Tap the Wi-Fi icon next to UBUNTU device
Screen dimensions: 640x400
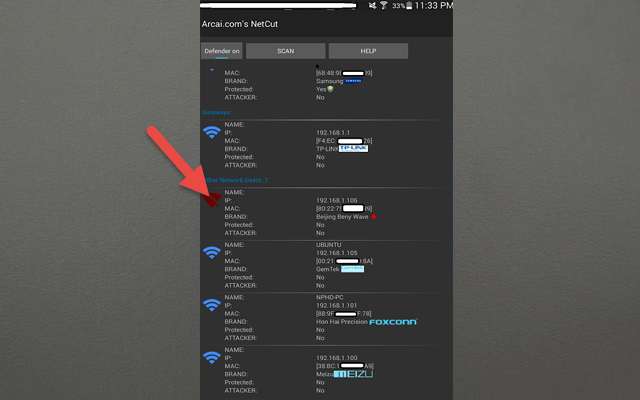tap(212, 253)
